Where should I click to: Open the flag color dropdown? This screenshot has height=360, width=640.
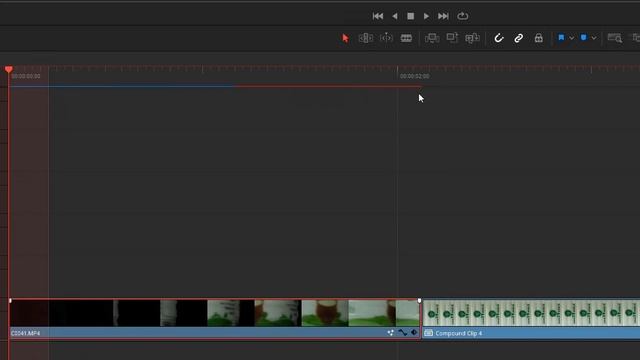click(x=571, y=38)
